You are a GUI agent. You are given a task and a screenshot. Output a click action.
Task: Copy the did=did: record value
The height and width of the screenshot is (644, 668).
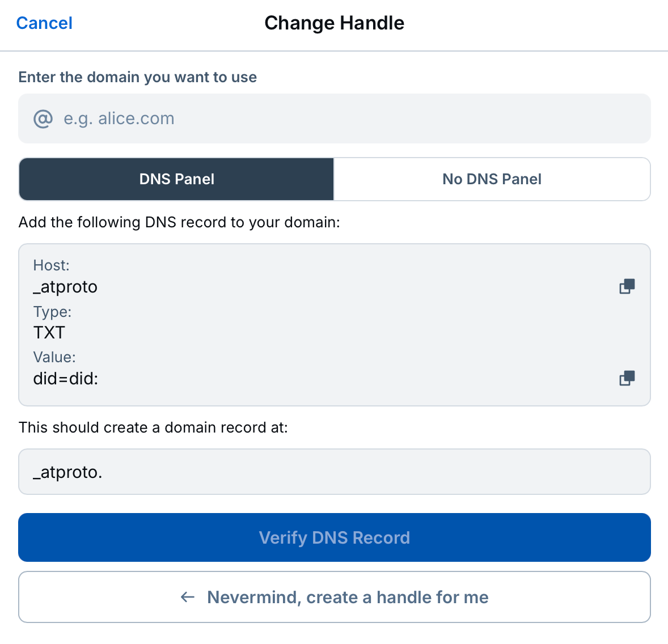[627, 378]
